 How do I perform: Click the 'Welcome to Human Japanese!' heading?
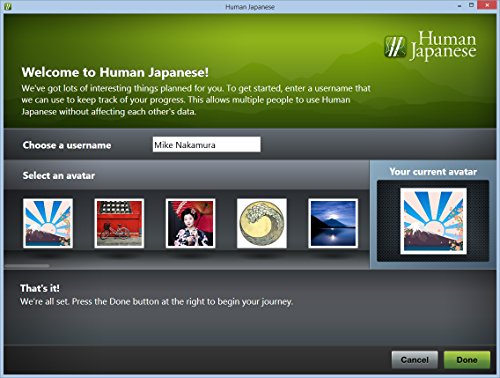pyautogui.click(x=115, y=72)
